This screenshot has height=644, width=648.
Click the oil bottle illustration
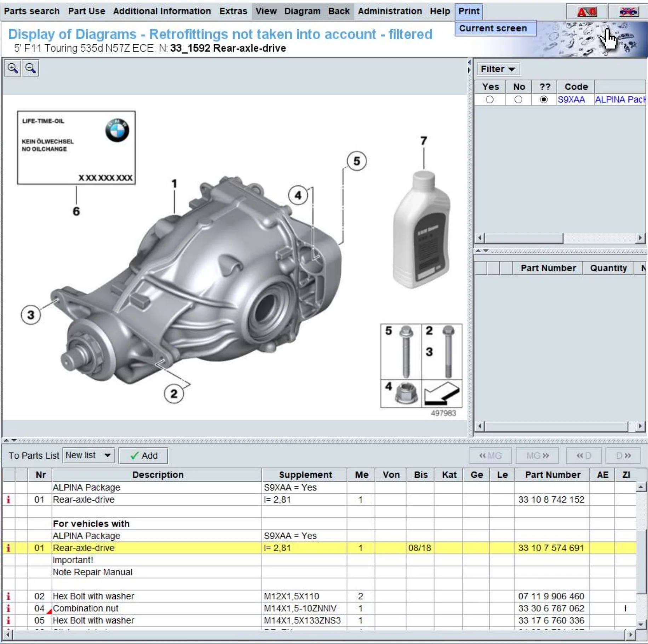(421, 229)
